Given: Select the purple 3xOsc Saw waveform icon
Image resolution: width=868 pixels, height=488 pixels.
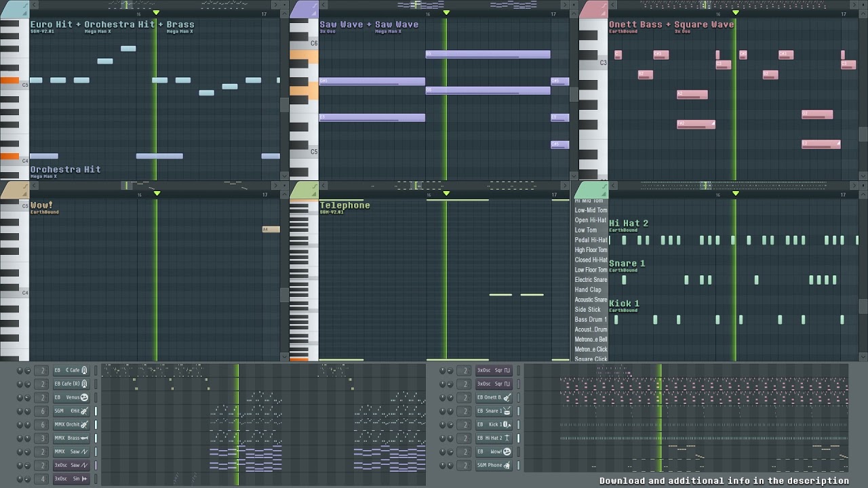Looking at the screenshot, I should (84, 465).
